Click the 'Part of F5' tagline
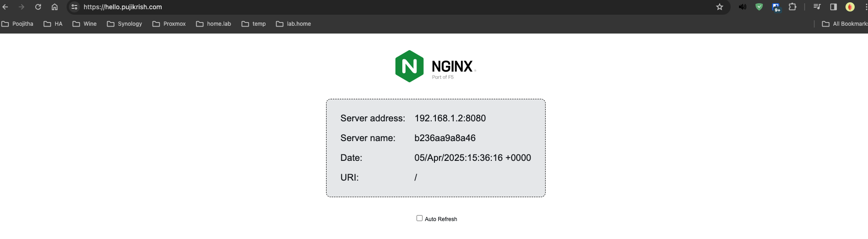Screen dimensions: 868x239 coord(443,77)
